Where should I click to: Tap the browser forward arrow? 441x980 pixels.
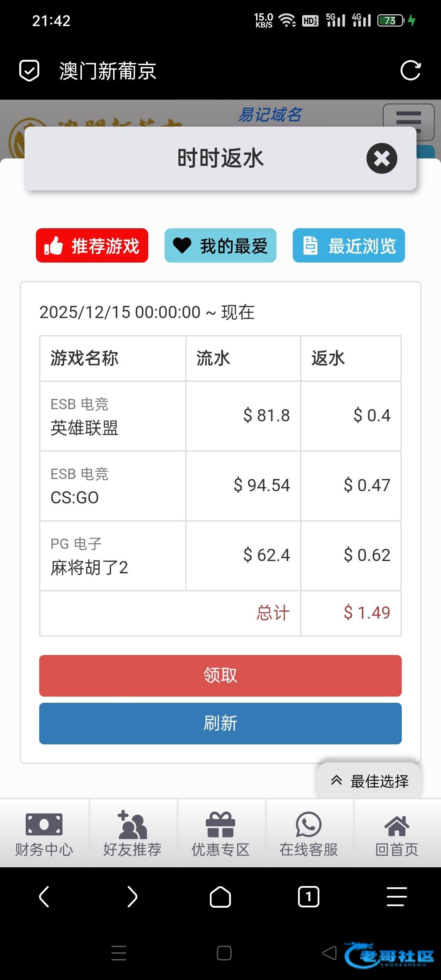tap(132, 897)
